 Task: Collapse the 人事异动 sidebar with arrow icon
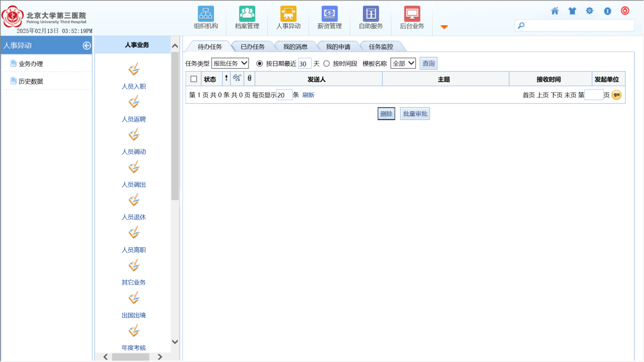point(87,46)
